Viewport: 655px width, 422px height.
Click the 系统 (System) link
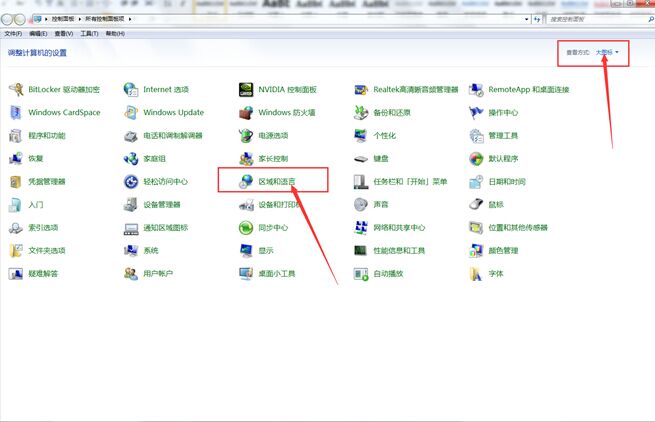pyautogui.click(x=151, y=251)
